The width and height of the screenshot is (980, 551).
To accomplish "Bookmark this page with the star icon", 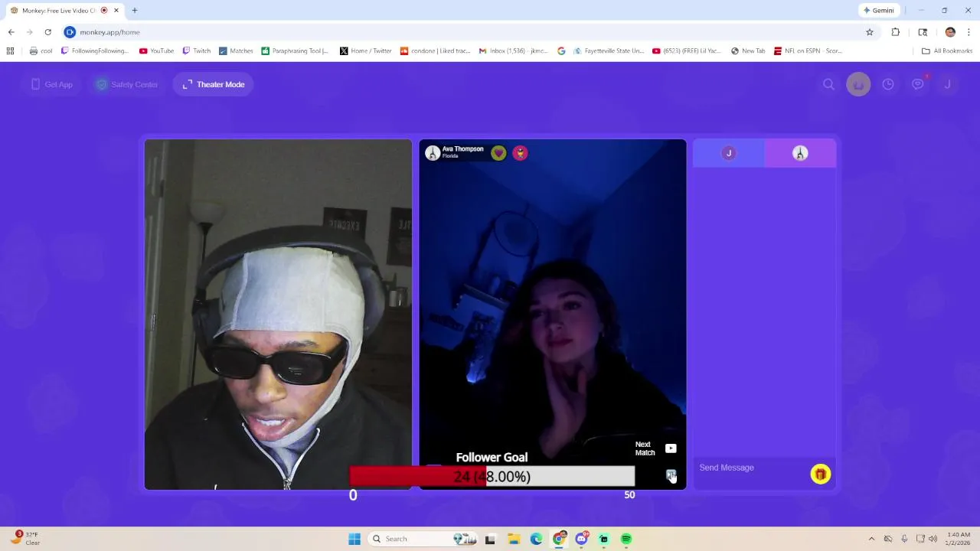I will pyautogui.click(x=870, y=32).
